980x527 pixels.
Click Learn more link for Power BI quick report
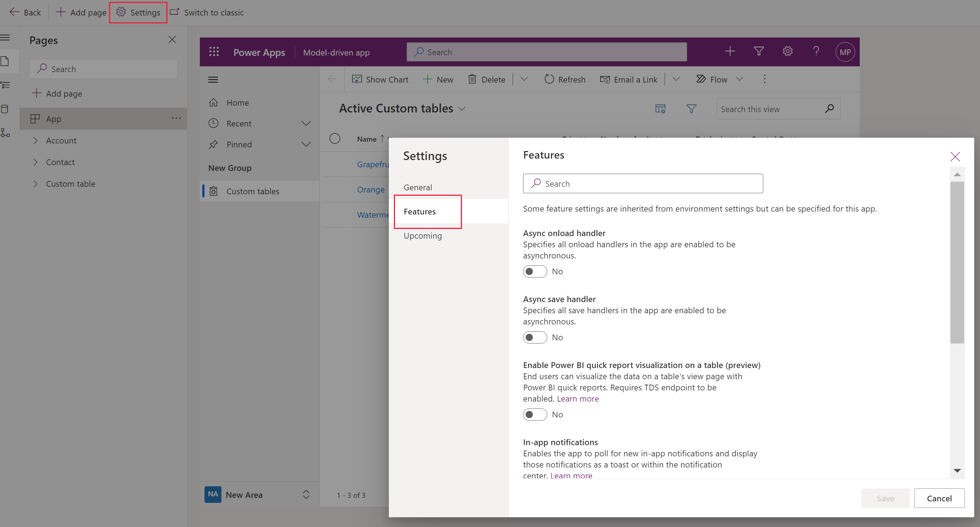[577, 399]
